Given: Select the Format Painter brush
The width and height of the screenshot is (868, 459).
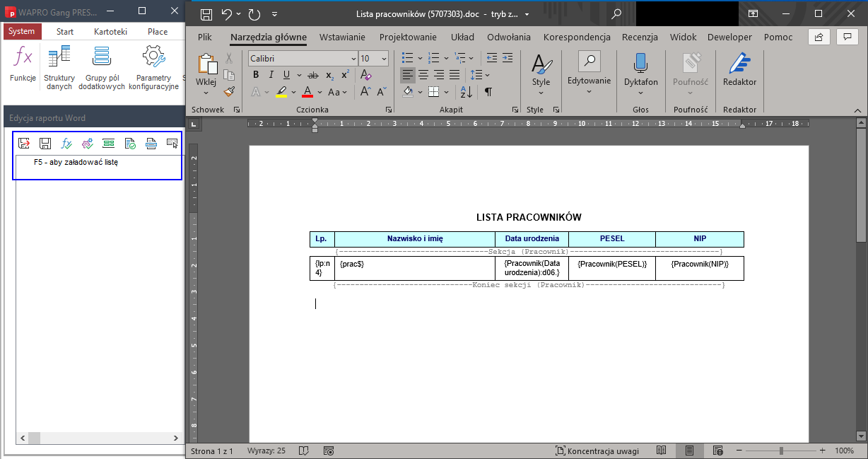Looking at the screenshot, I should click(x=229, y=91).
